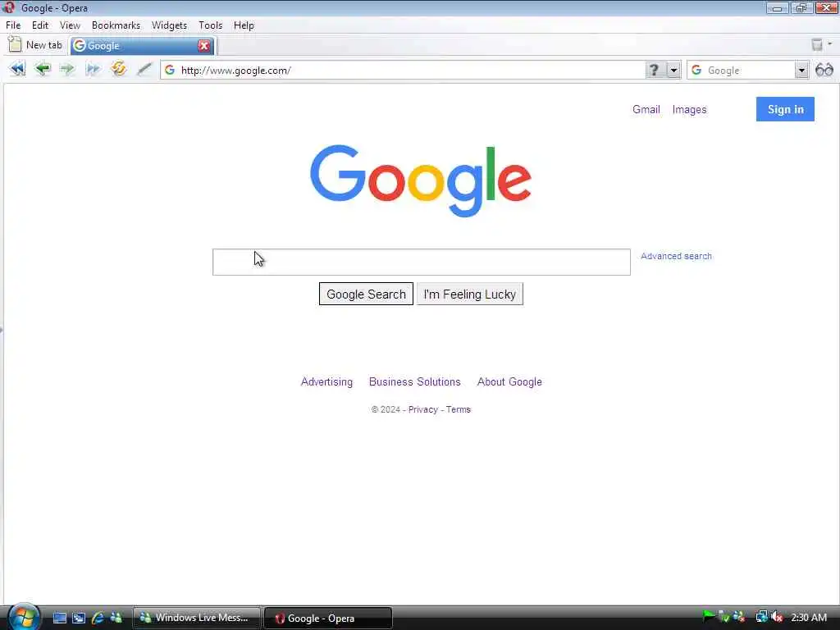Open the Advertising link
The height and width of the screenshot is (630, 840).
coord(326,382)
